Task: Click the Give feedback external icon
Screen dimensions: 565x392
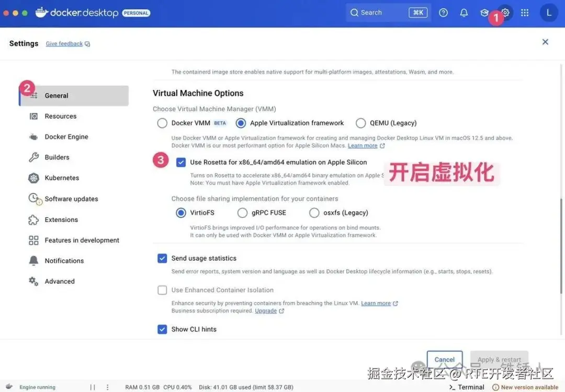Action: [87, 44]
